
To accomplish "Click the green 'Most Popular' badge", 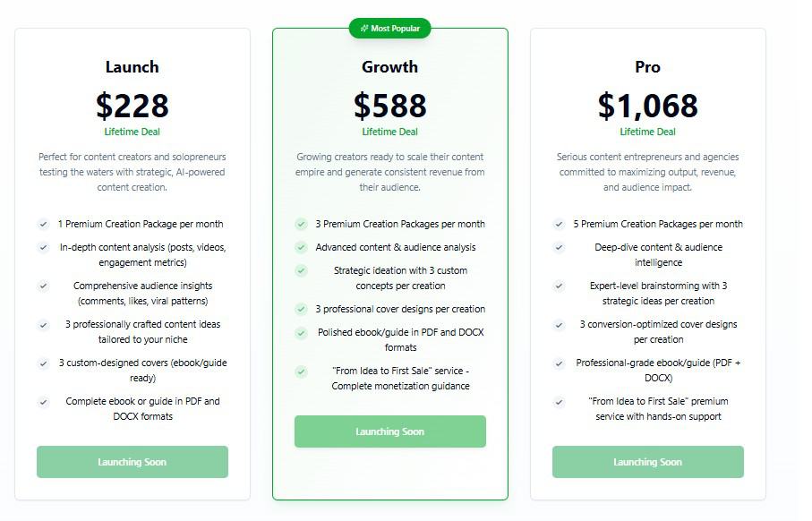I will 389,28.
